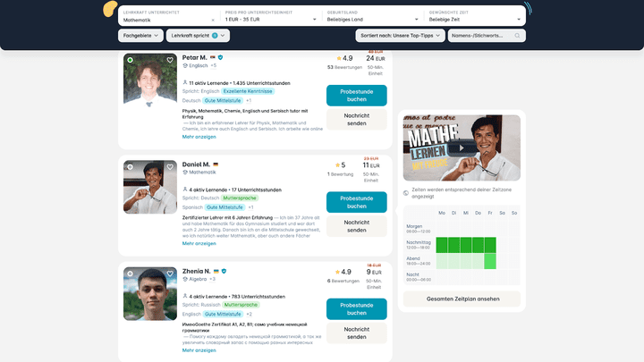Expand the Lehrkraft spricht language filter
The width and height of the screenshot is (644, 362).
point(198,36)
